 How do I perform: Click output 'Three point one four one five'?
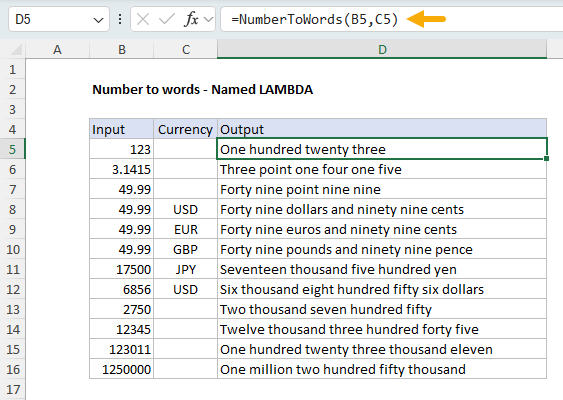(382, 169)
